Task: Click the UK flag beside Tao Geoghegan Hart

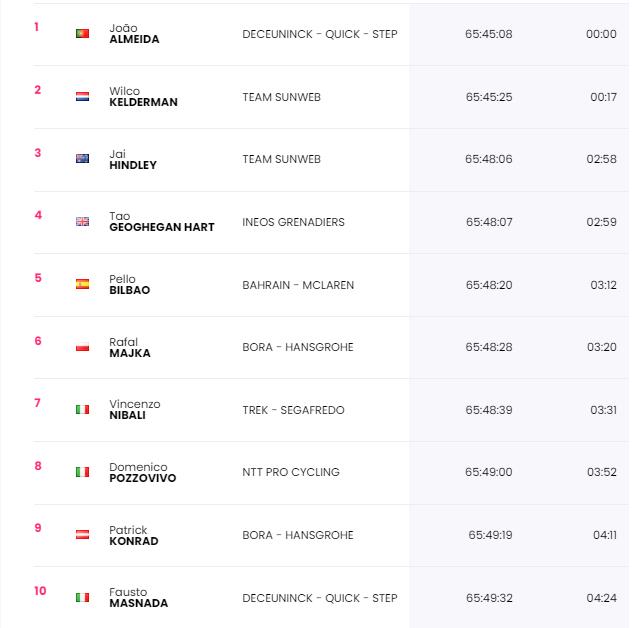Action: [83, 221]
